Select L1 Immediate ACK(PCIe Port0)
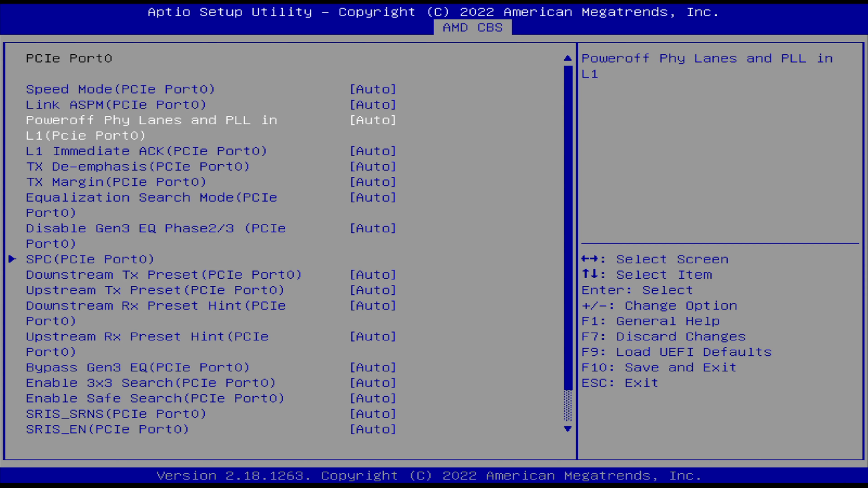This screenshot has width=868, height=488. click(x=146, y=151)
